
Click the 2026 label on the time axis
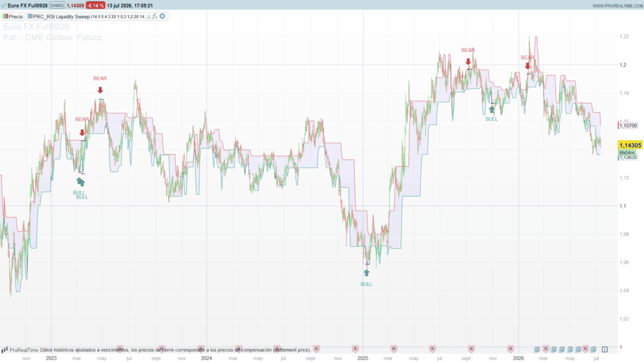point(518,358)
